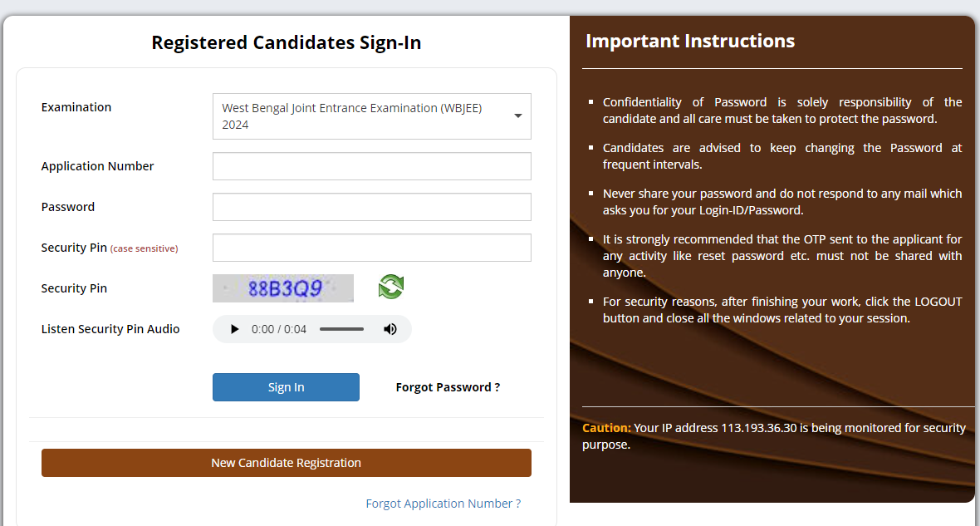Image resolution: width=980 pixels, height=526 pixels.
Task: Play the security pin audio
Action: click(x=235, y=329)
